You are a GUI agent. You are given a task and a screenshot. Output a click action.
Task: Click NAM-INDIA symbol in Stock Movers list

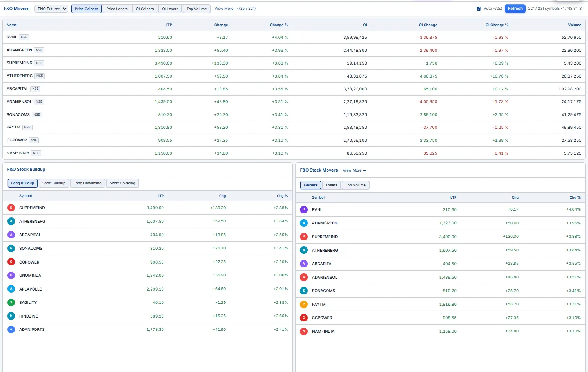point(323,332)
